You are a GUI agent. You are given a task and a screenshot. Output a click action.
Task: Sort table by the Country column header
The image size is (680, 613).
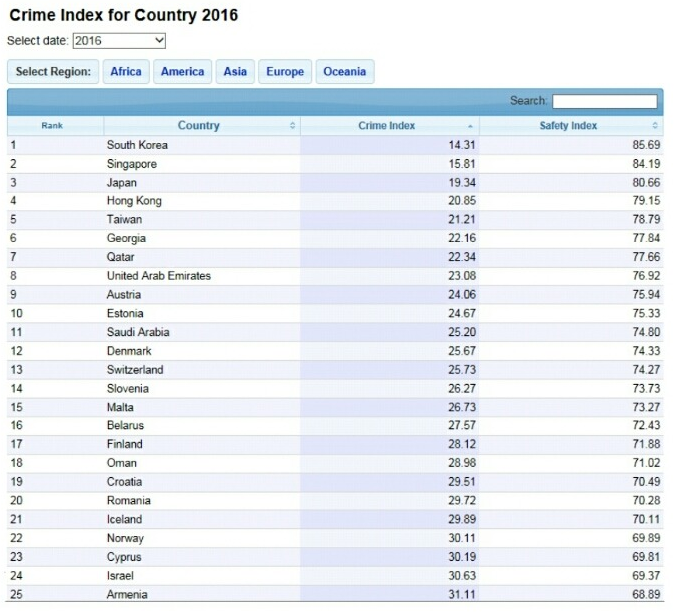click(x=199, y=125)
